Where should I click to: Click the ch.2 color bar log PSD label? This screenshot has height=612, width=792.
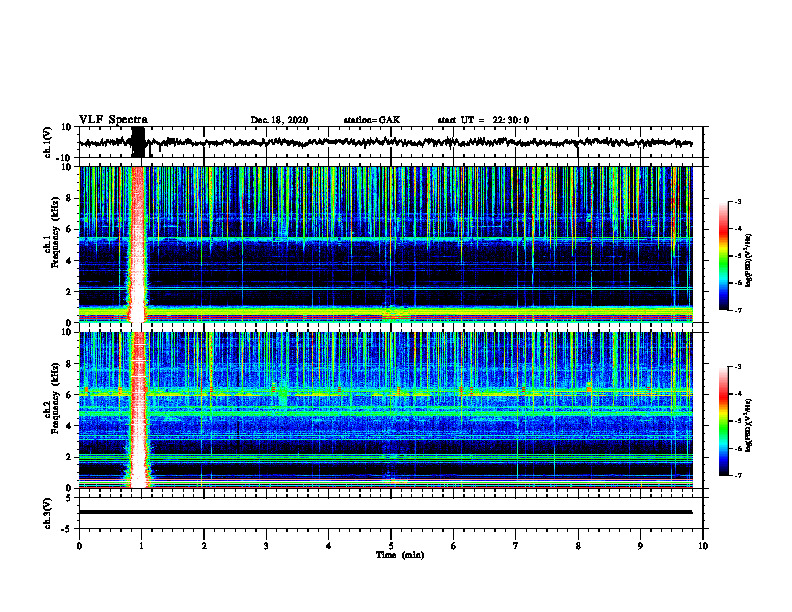[x=748, y=425]
